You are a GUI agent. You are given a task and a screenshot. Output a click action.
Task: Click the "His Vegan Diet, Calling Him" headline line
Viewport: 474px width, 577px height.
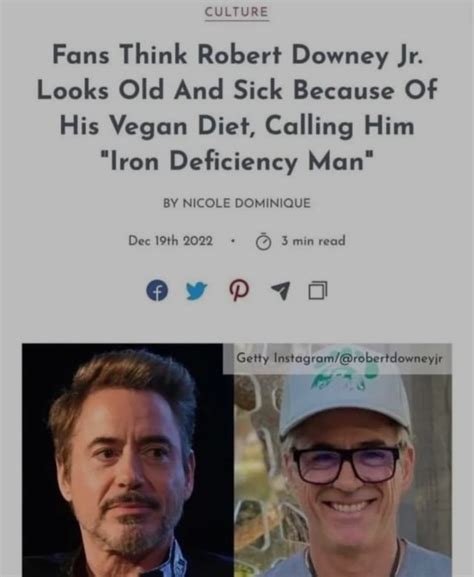click(x=237, y=126)
